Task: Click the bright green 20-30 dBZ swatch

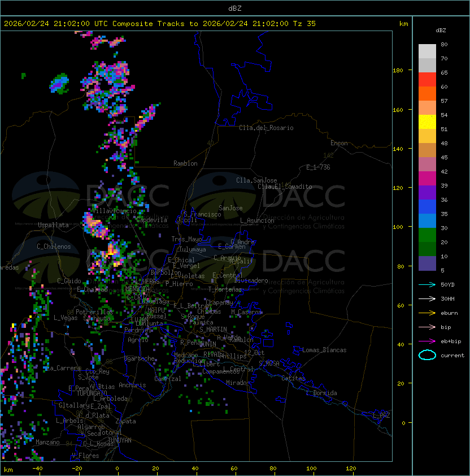Action: click(427, 235)
